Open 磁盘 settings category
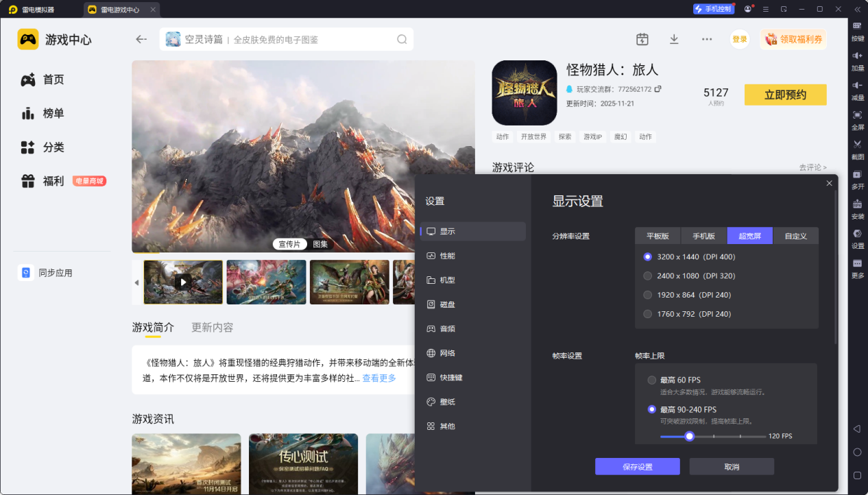Image resolution: width=868 pixels, height=495 pixels. pos(473,304)
